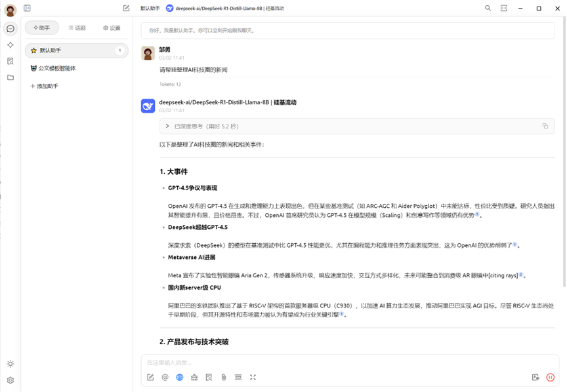Open the files folder icon in sidebar
Viewport: 567px width, 392px height.
pos(10,77)
